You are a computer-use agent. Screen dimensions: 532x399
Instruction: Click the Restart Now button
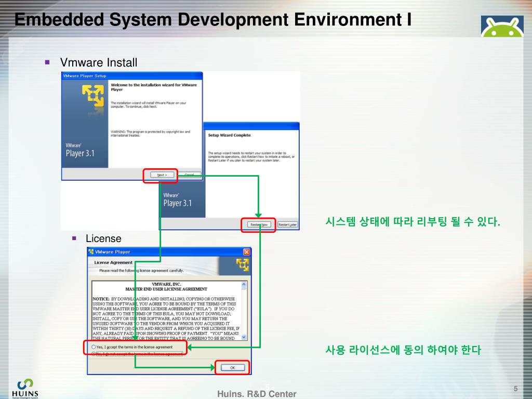tap(259, 224)
